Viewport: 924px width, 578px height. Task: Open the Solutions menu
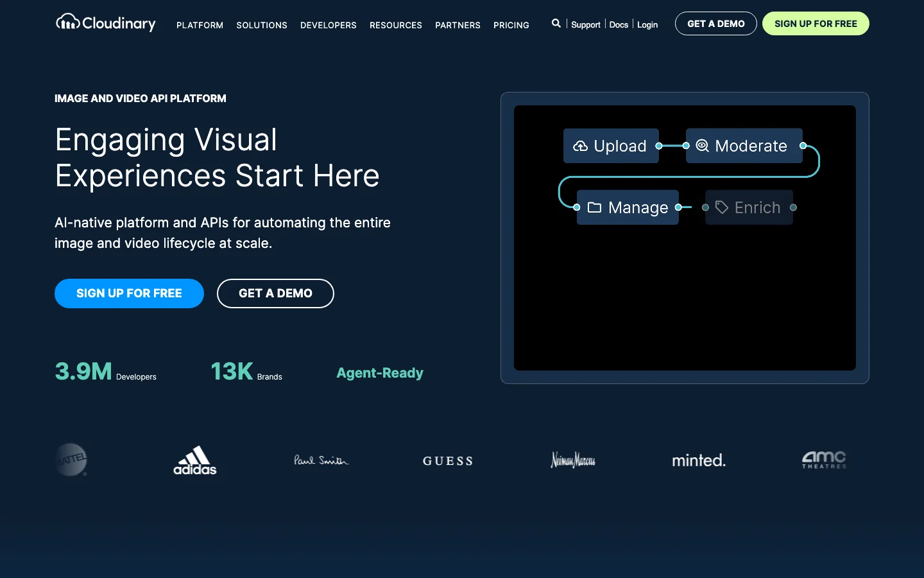coord(262,25)
